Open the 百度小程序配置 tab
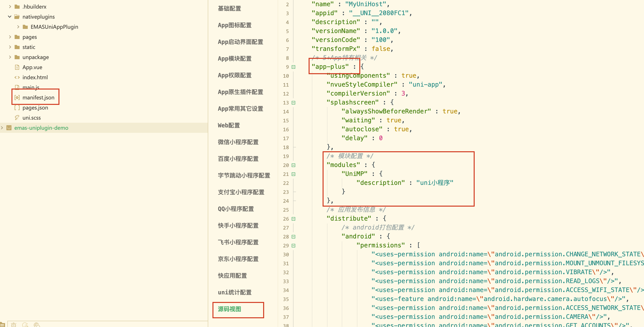 [238, 159]
